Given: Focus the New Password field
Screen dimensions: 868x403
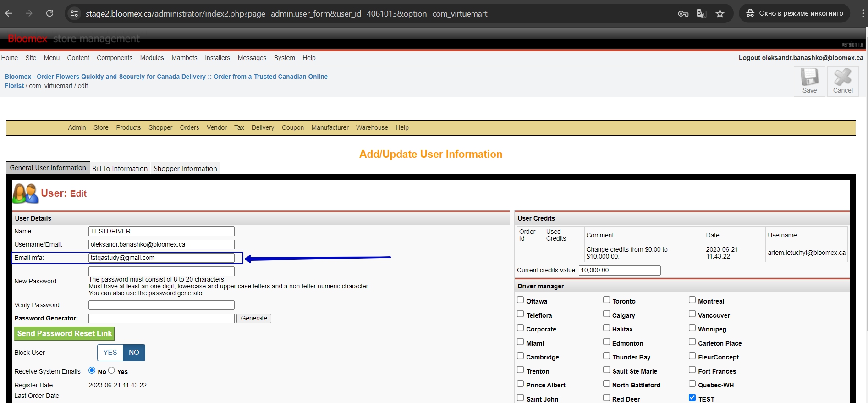Looking at the screenshot, I should (161, 271).
